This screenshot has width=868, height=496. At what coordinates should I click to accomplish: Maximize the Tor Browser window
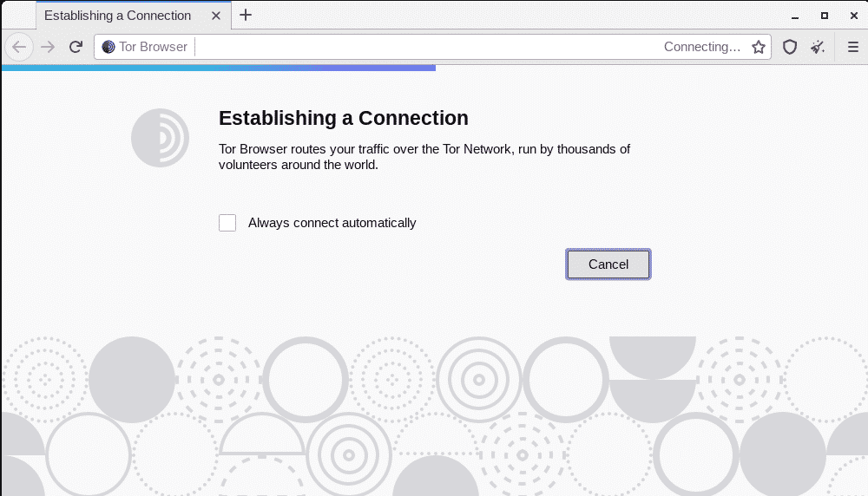(x=825, y=16)
